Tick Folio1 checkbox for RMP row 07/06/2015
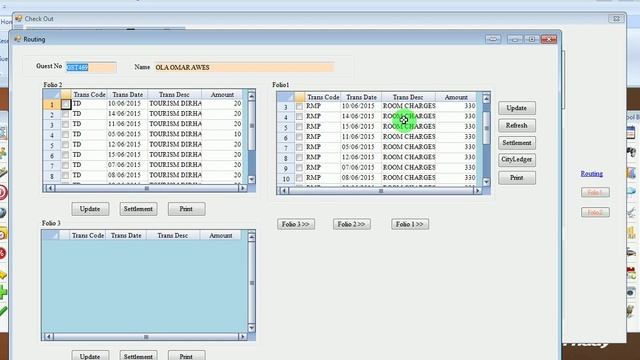 pos(299,168)
